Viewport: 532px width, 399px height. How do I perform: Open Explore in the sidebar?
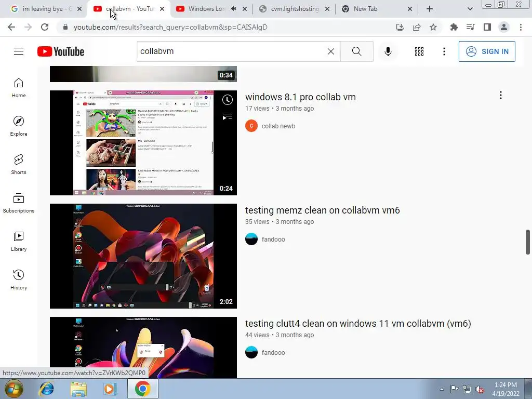[19, 126]
